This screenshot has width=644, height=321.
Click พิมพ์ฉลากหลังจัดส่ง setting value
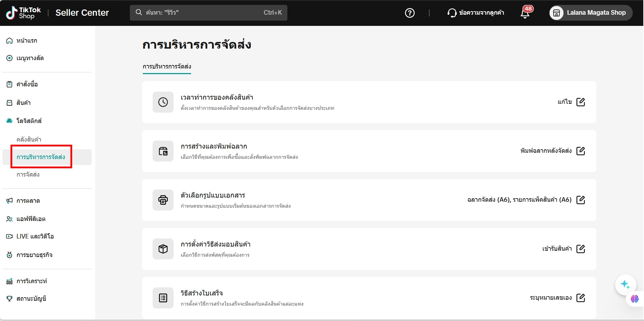click(x=546, y=151)
